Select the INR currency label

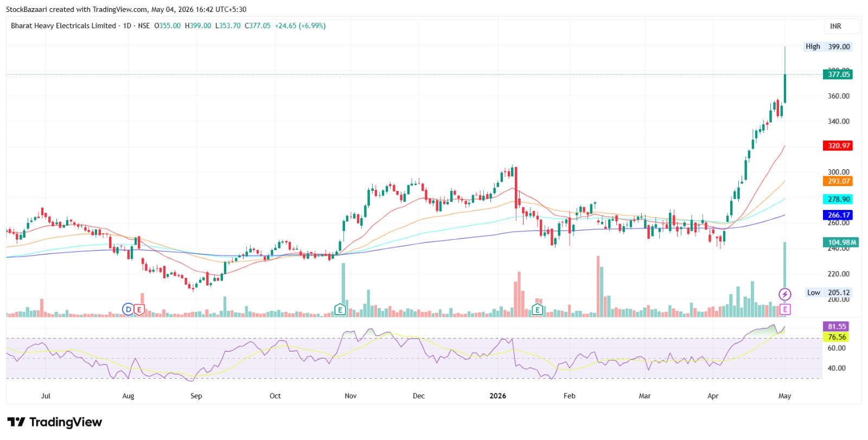pos(835,26)
